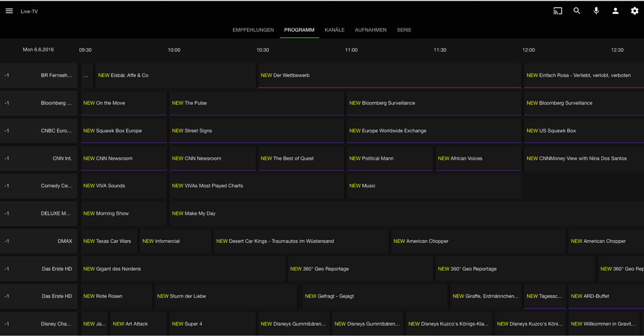
Task: Open Das Erste HD channel showing Rote Rosen
Action: 38,296
